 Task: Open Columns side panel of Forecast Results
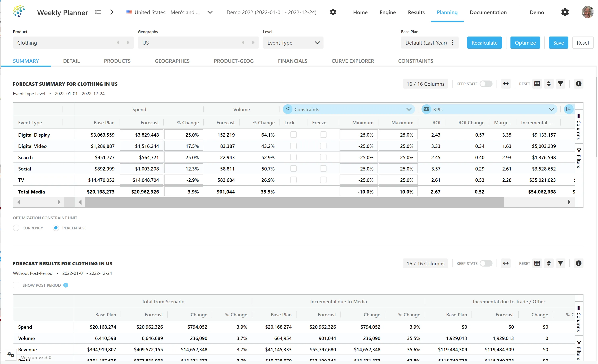(579, 319)
